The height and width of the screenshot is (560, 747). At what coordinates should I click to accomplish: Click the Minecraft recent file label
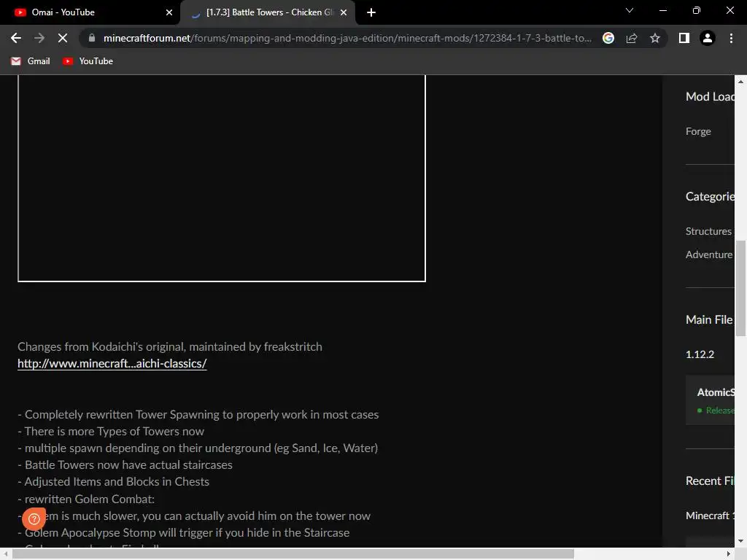pyautogui.click(x=710, y=516)
